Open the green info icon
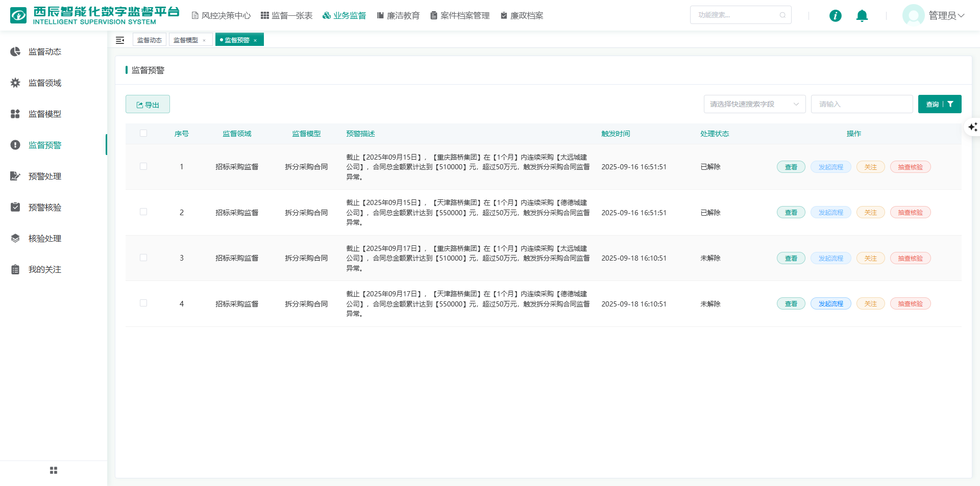The image size is (980, 486). [835, 16]
